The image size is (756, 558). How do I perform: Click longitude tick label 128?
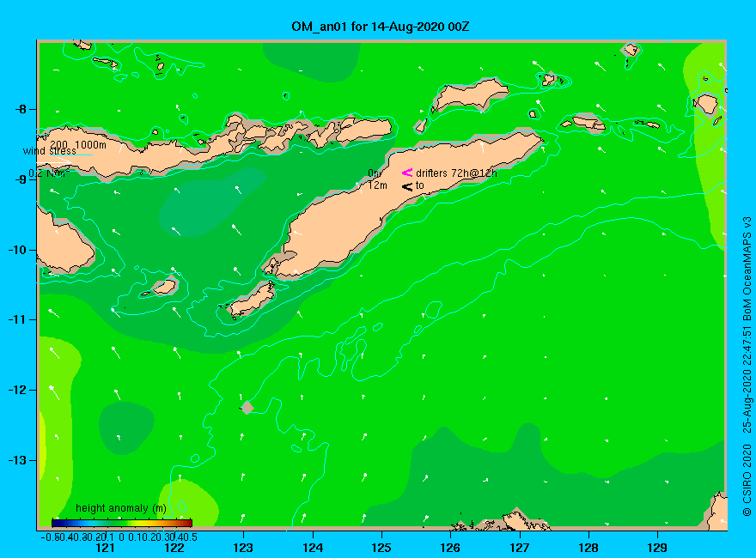[588, 548]
